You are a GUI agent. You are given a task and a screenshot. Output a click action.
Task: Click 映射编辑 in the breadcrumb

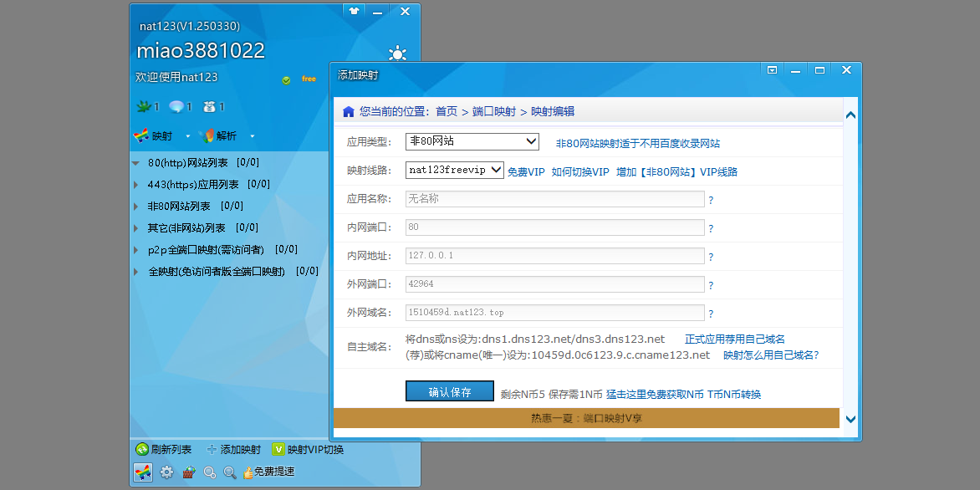click(x=553, y=112)
